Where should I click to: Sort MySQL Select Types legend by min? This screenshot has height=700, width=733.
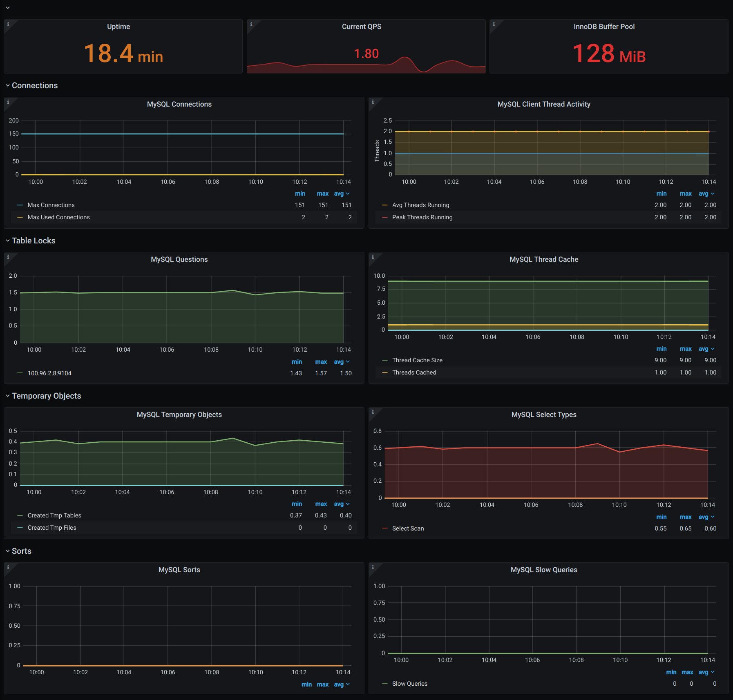click(661, 517)
